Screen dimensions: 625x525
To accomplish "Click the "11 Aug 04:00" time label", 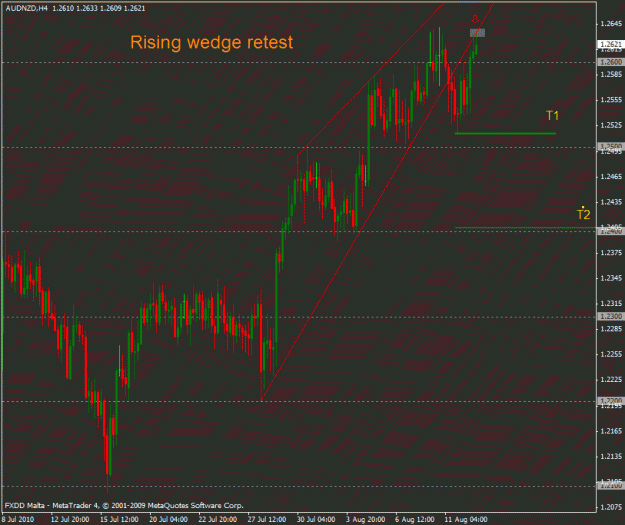I will 466,519.
